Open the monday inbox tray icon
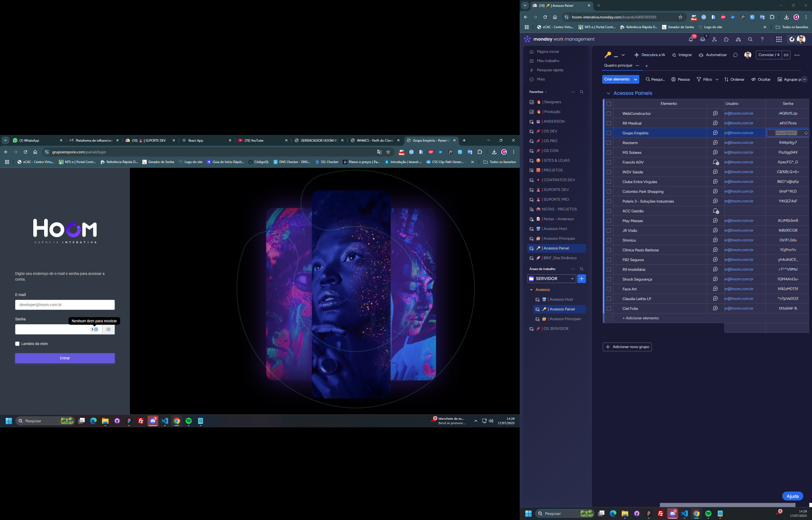812x520 pixels. [703, 40]
